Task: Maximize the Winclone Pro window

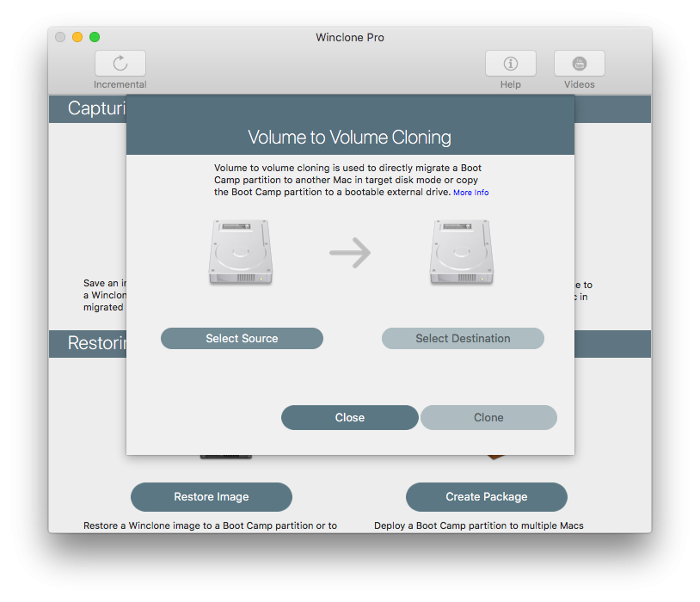Action: 95,37
